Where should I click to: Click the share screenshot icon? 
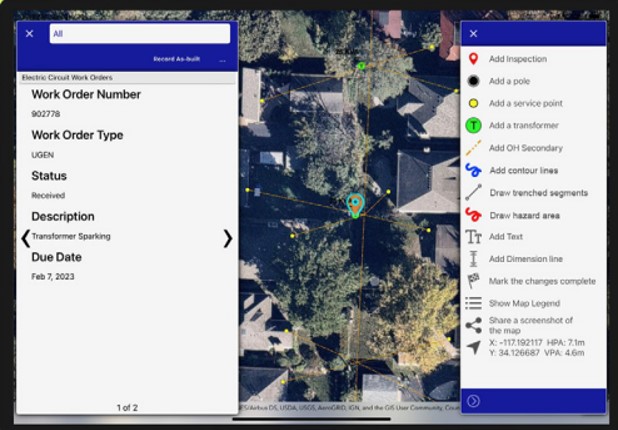pyautogui.click(x=473, y=325)
